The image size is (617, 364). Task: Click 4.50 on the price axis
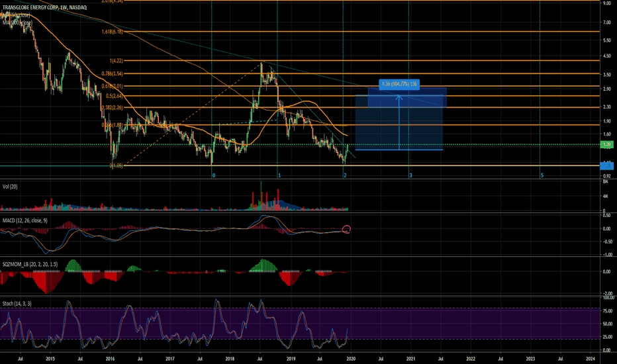[x=607, y=56]
